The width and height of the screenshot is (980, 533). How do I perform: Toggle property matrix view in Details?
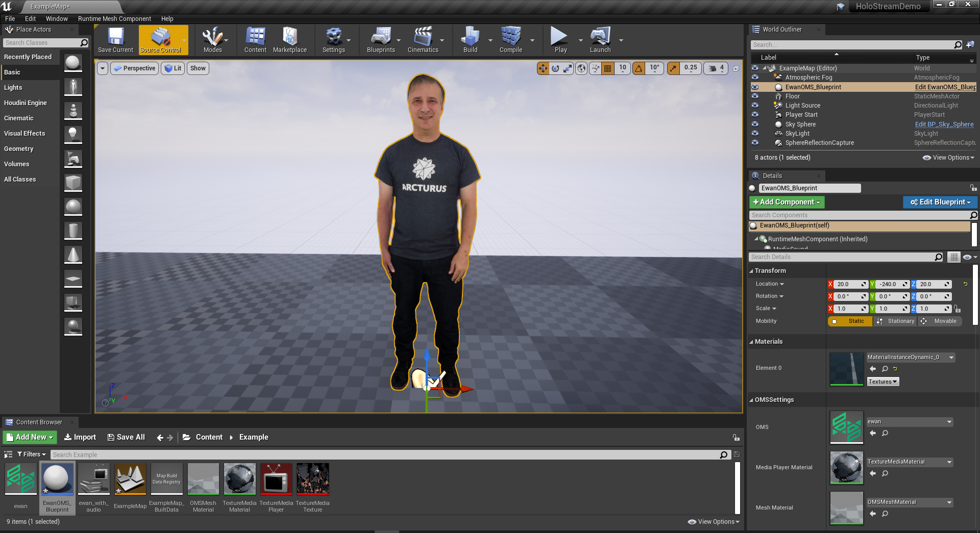click(953, 257)
